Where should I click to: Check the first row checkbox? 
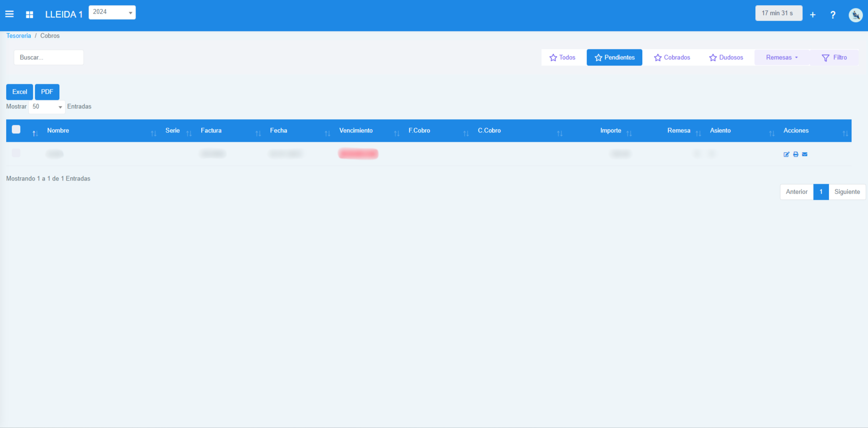click(16, 153)
